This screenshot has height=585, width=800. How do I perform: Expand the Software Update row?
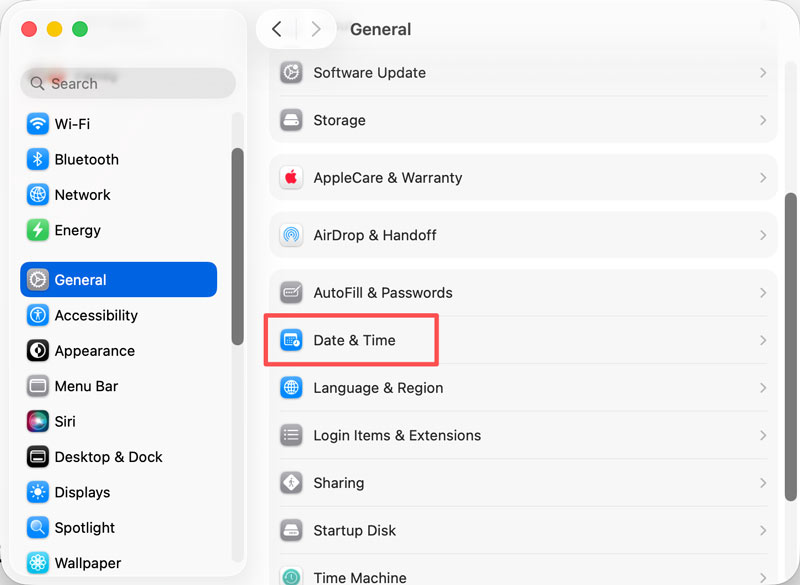524,72
